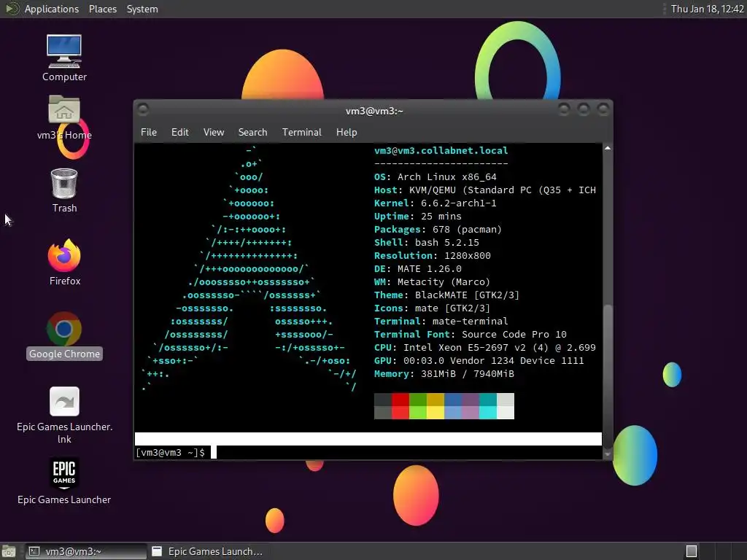Click the 'Terminal Font: Source Code Pro 10' line
The height and width of the screenshot is (560, 747).
click(x=471, y=334)
